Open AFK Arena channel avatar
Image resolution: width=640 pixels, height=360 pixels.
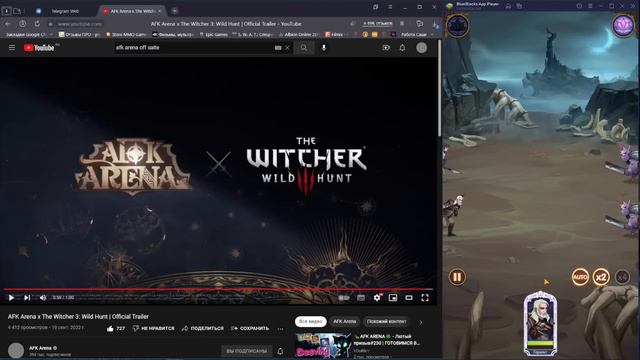pos(16,351)
